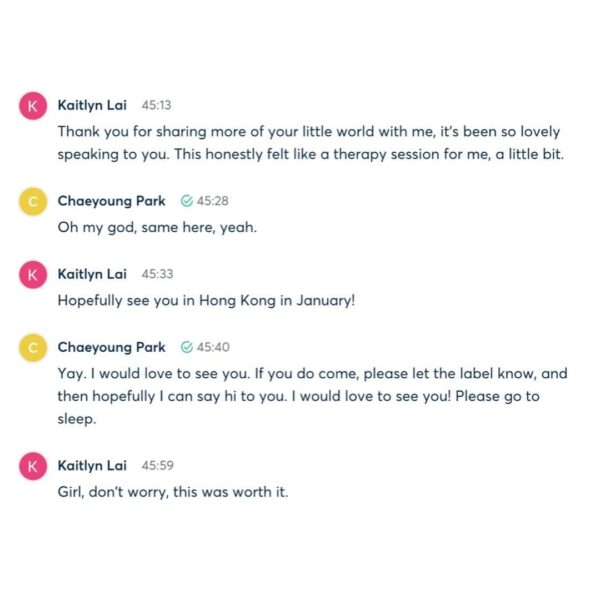Viewport: 600px width, 600px height.
Task: Click Chaeyoung Park's avatar beside the 45:40 message
Action: (34, 349)
